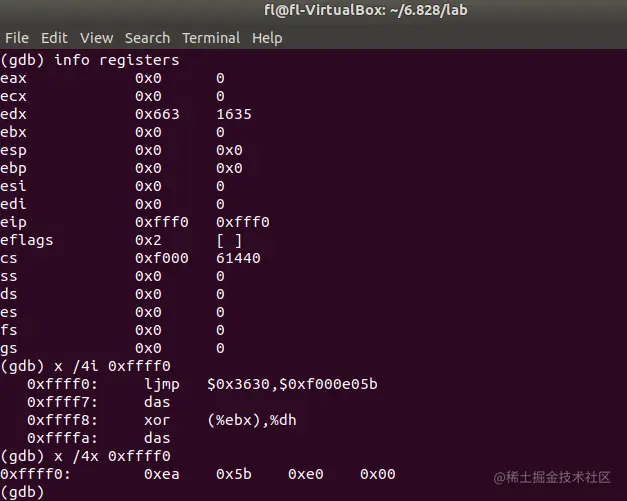Click the 'info registers' command text

[117, 60]
